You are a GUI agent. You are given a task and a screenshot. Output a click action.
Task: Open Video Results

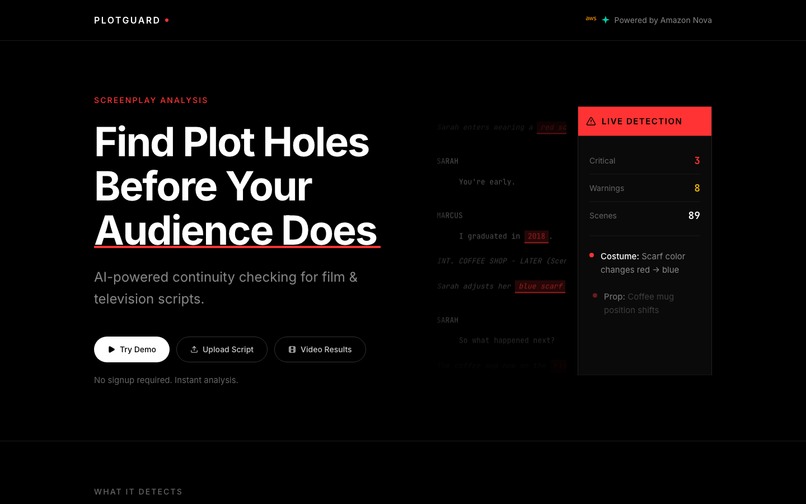320,349
